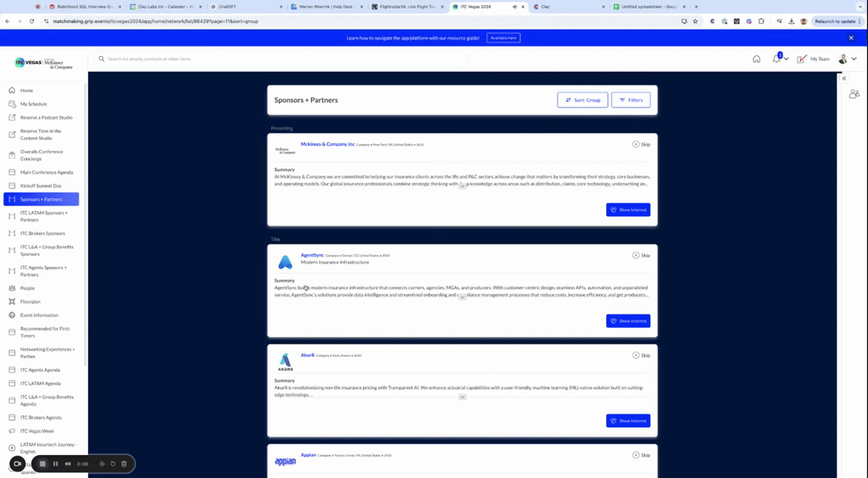
Task: Open the notifications bell icon
Action: pyautogui.click(x=776, y=58)
